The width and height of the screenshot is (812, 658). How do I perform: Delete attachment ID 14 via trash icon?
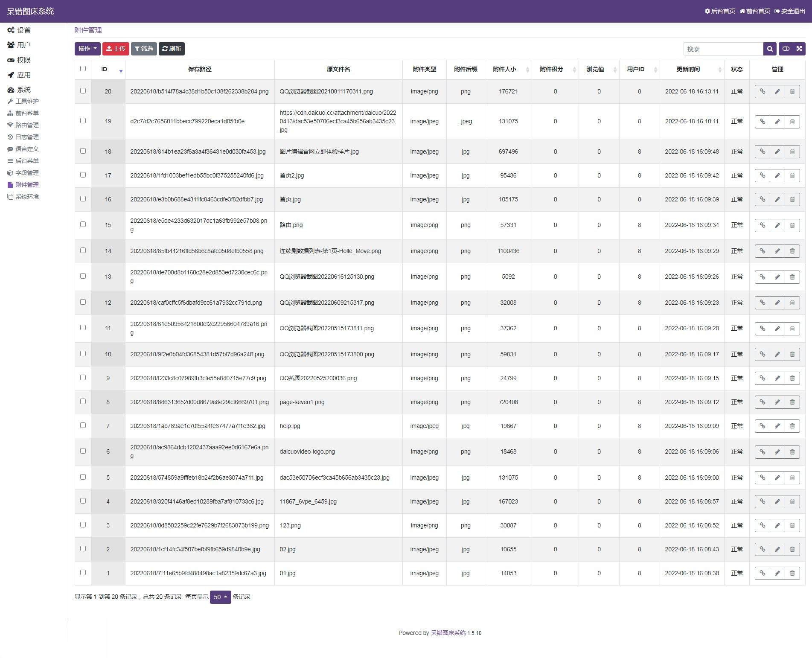(x=792, y=251)
